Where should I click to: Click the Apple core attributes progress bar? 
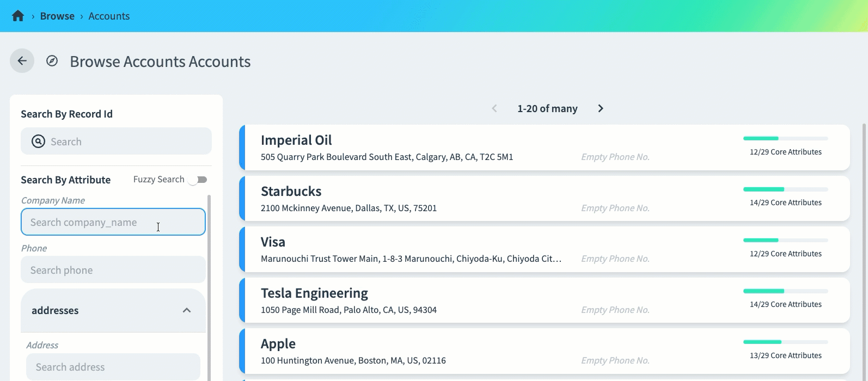click(x=786, y=342)
